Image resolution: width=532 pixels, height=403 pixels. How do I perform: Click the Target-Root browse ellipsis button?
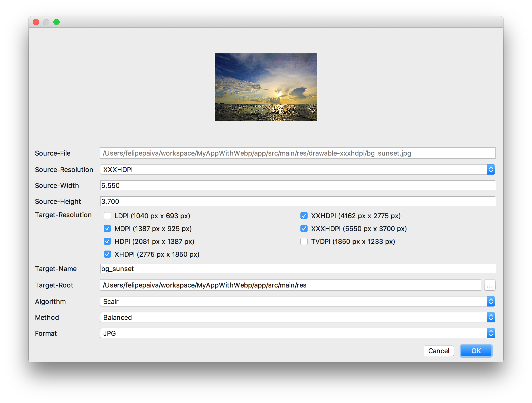490,285
